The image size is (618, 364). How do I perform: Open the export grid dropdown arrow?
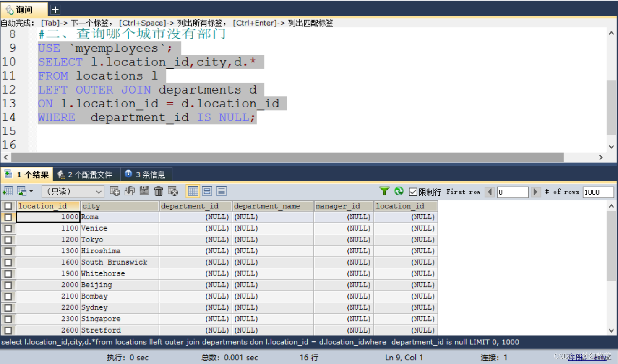coord(31,192)
